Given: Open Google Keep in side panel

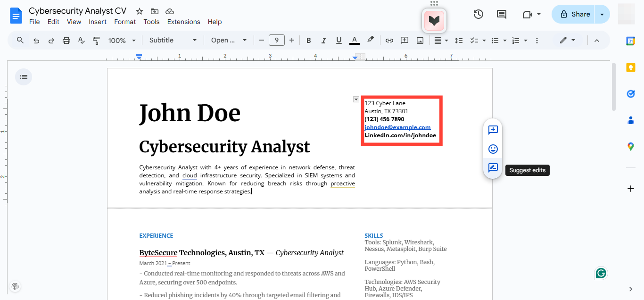Looking at the screenshot, I should [x=630, y=68].
